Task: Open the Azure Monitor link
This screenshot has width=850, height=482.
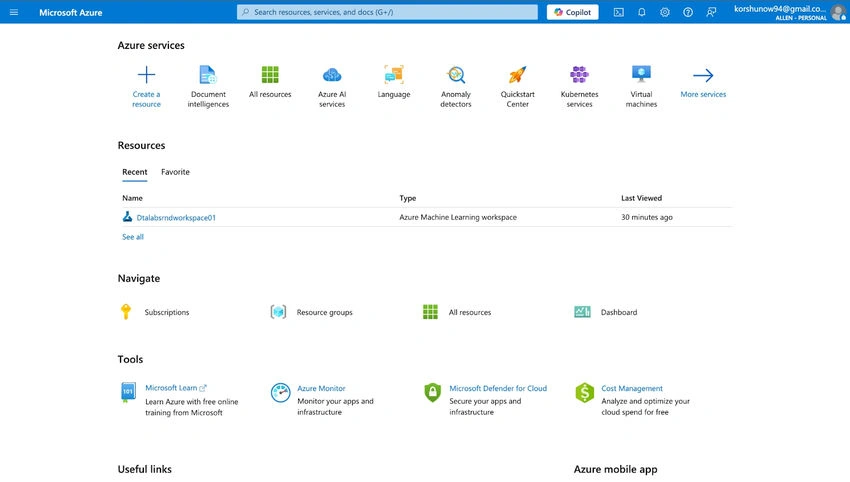Action: click(x=321, y=388)
